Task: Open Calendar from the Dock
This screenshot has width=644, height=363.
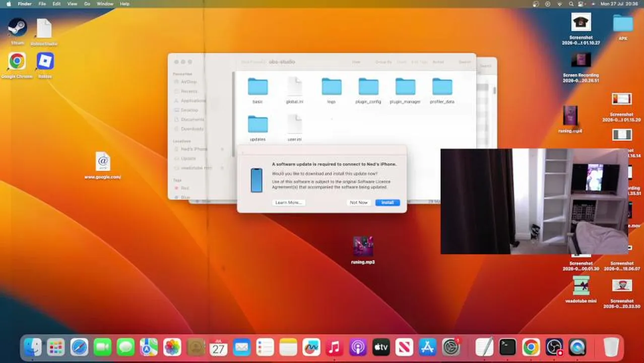Action: point(218,347)
